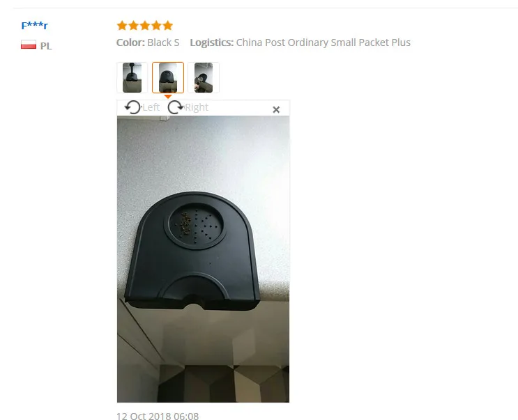Open the third review photo thumbnail

tap(204, 77)
